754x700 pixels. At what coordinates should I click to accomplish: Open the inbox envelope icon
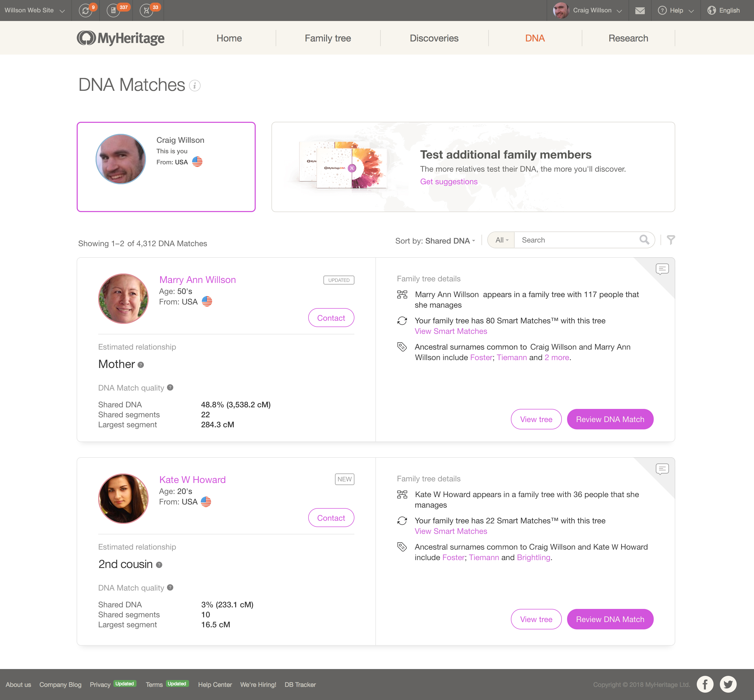click(x=640, y=10)
